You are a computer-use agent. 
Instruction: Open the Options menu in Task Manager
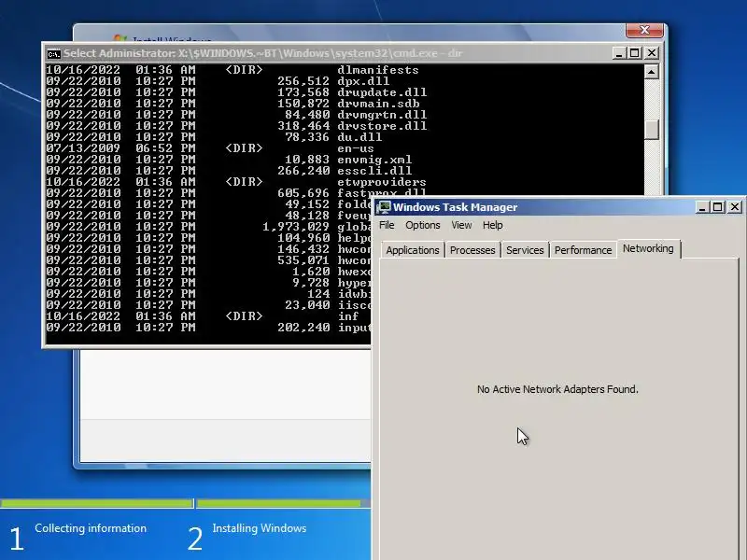423,225
